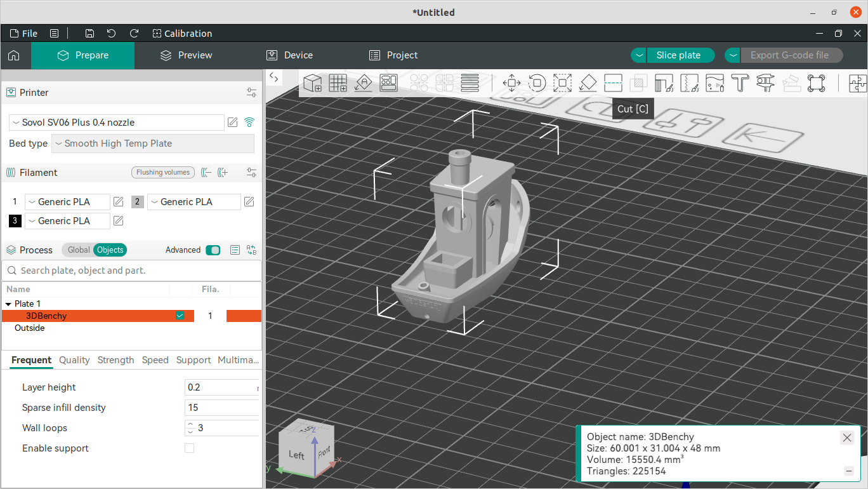Click the Flushing volumes button
The image size is (868, 489).
163,173
